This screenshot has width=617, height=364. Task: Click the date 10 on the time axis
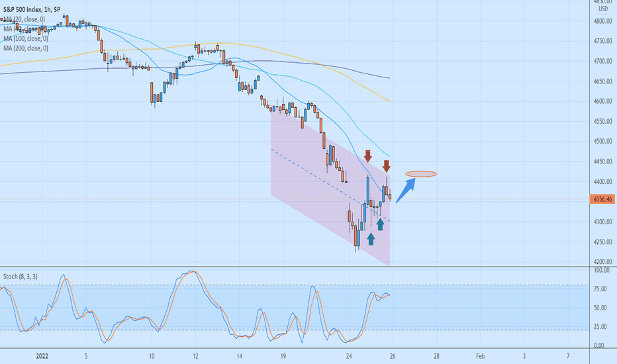coord(152,356)
